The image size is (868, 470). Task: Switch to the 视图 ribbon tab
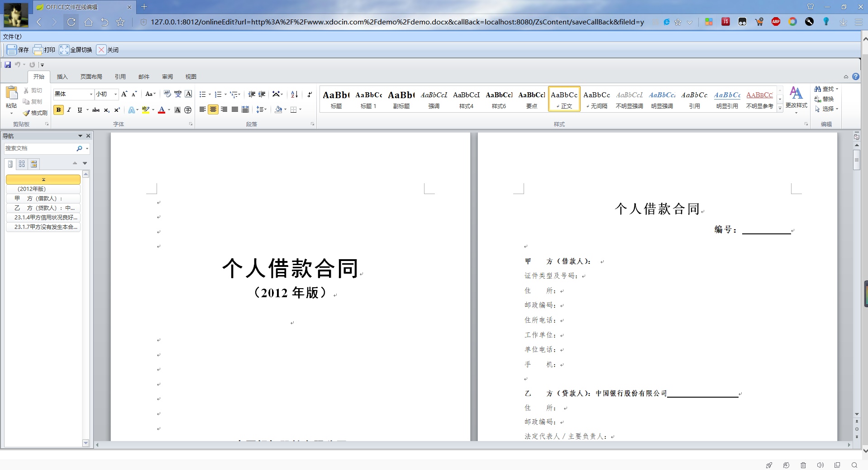pyautogui.click(x=191, y=76)
